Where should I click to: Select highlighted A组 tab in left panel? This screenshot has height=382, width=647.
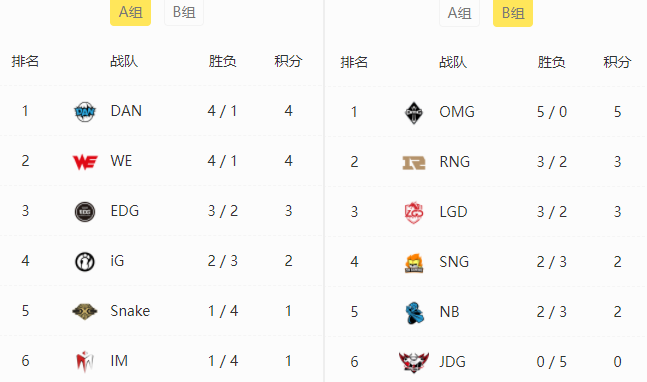130,12
